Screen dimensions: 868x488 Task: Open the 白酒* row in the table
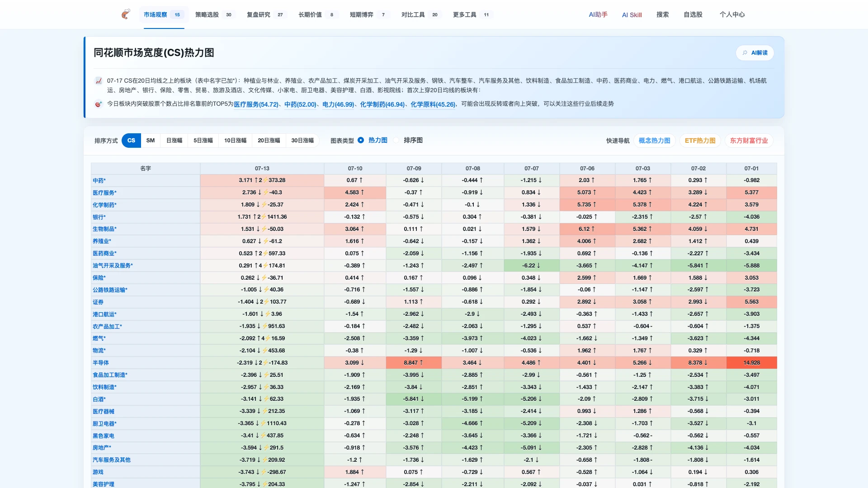99,399
